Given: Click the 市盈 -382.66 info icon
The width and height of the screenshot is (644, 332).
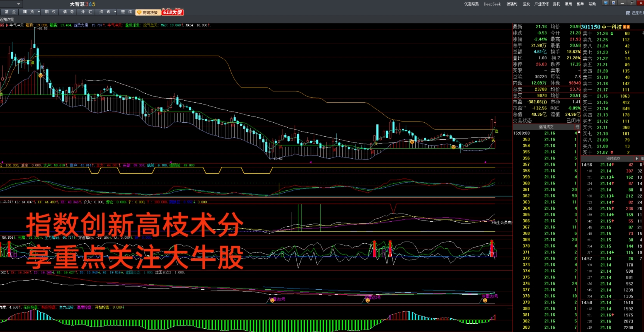Looking at the screenshot, I should 545,102.
